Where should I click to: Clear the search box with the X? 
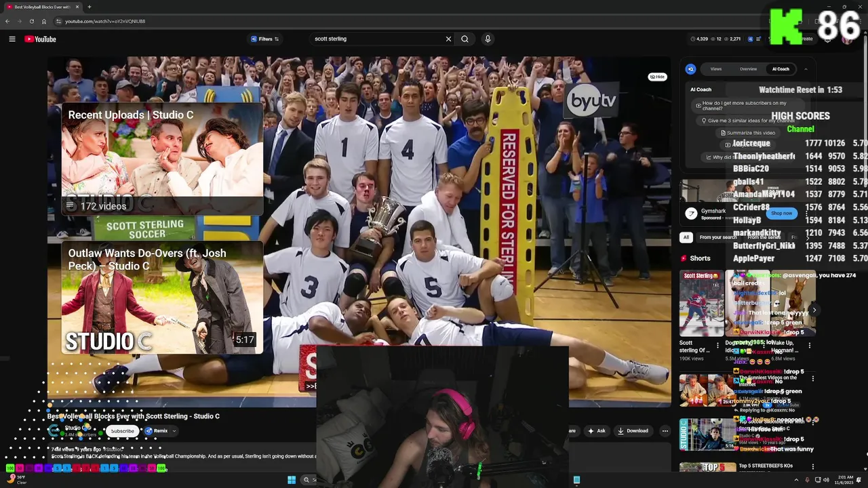point(448,39)
